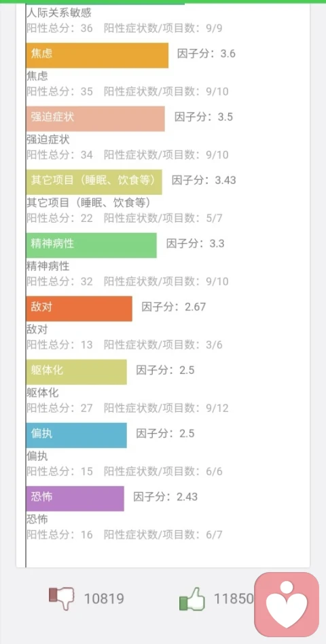Click the 躯体化 阳性总分：27 line
This screenshot has height=644, width=326.
tap(60, 409)
